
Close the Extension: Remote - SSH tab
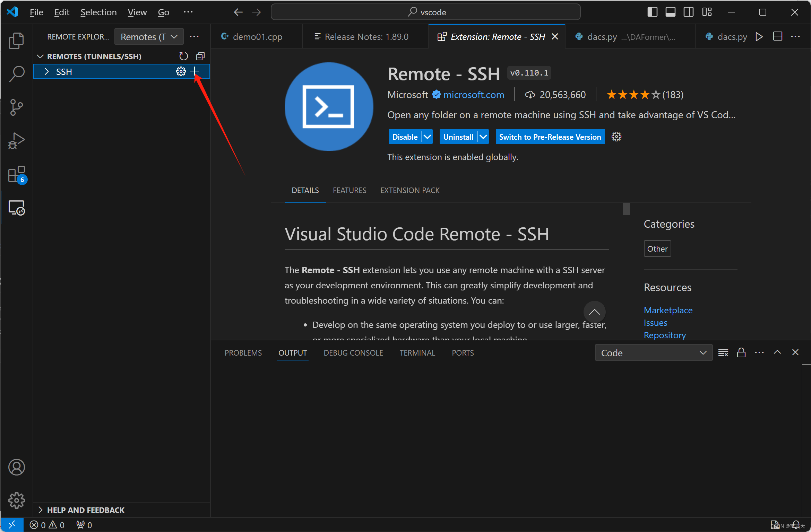(x=555, y=37)
